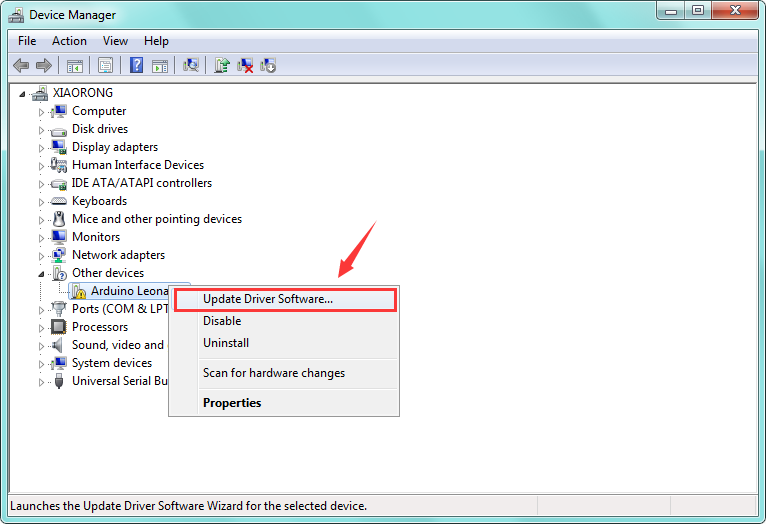Screen dimensions: 766x524
Task: Expand the Network adapters node arrow
Action: tap(42, 255)
